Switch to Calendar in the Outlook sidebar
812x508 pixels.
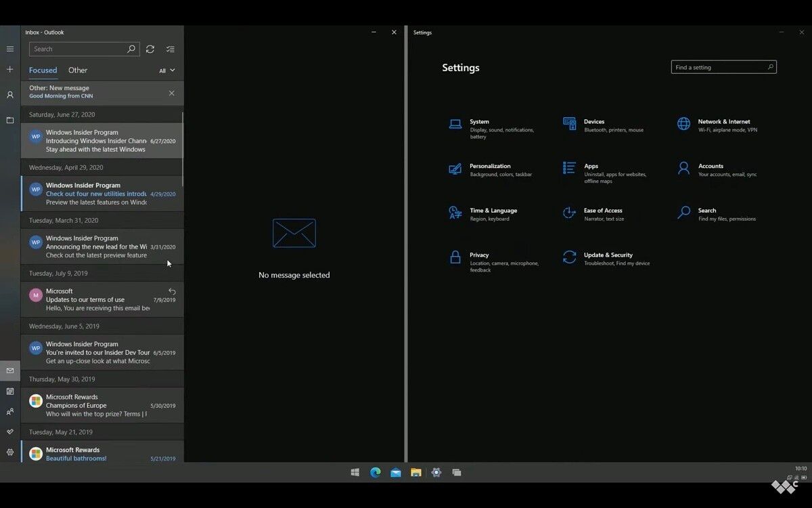(x=9, y=391)
